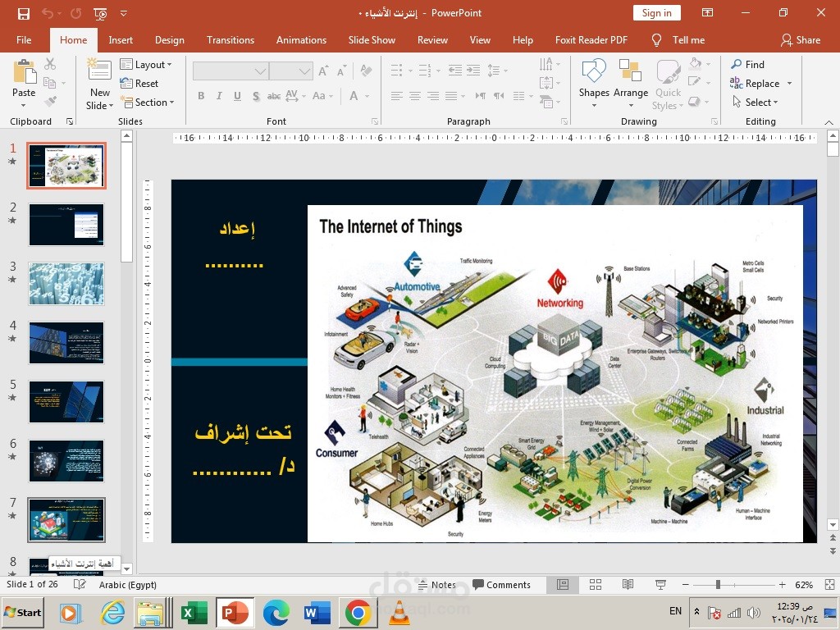Toggle Align Right paragraph alignment
Viewport: 840px width, 630px height.
point(433,96)
